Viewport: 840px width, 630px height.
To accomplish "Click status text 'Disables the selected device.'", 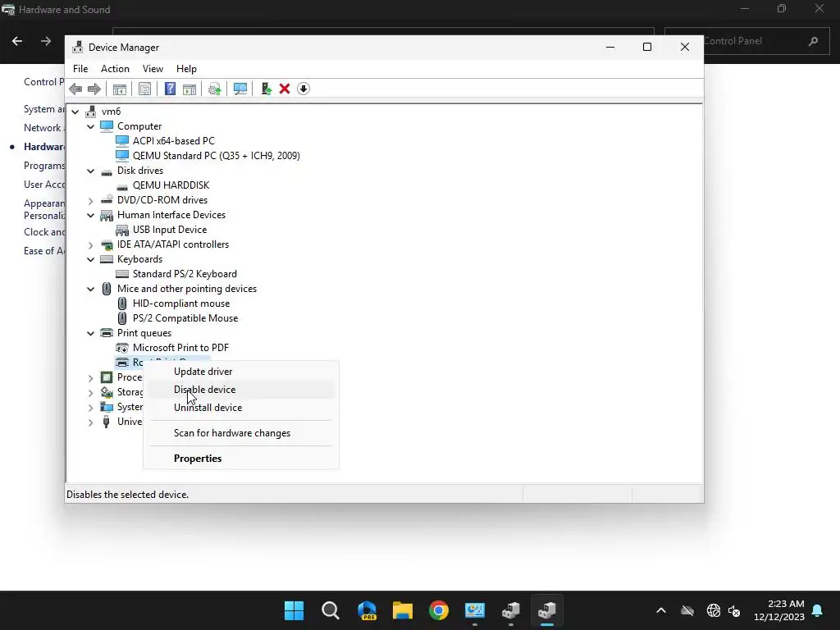I will click(127, 495).
